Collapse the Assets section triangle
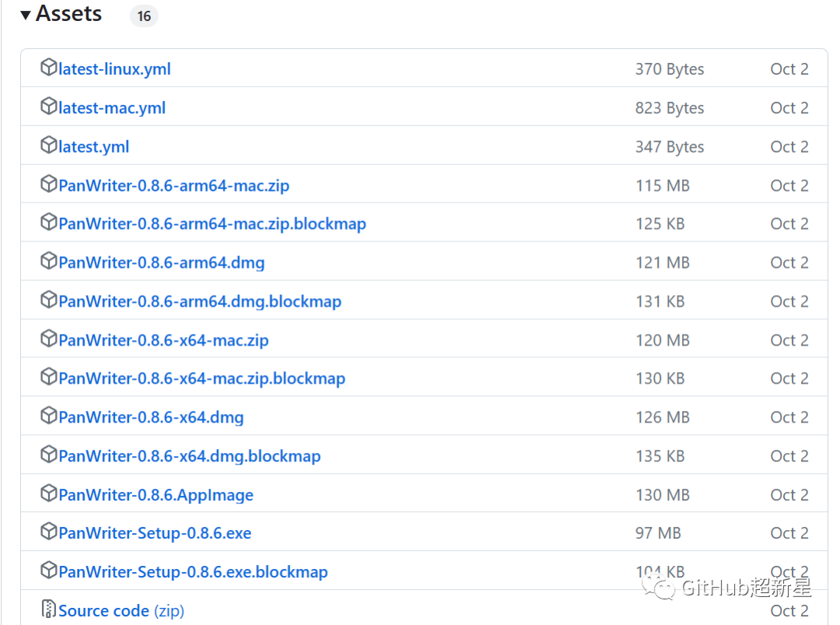The image size is (840, 625). click(25, 15)
